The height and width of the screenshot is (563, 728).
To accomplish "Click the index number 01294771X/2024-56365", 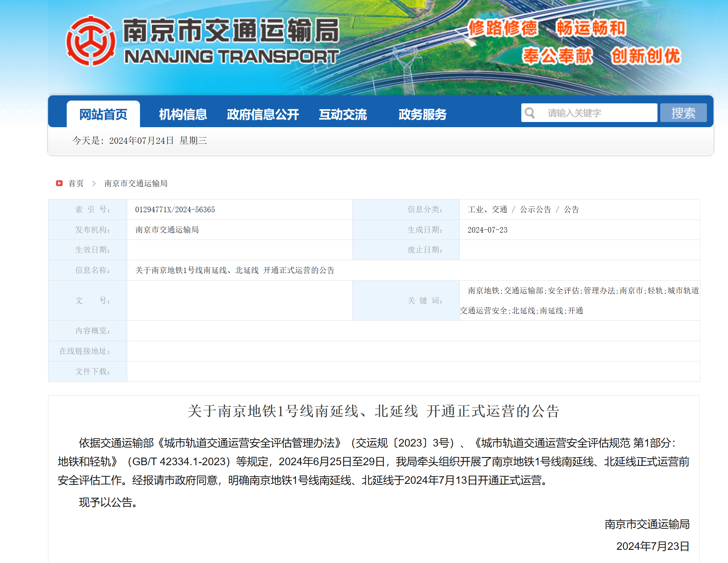I will [x=175, y=209].
